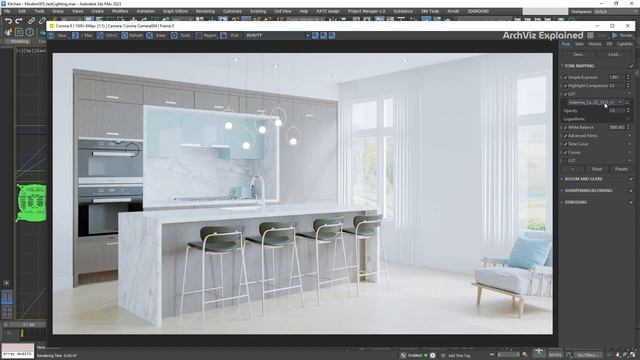
Task: Click the Enabled status indicator in status bar
Action: [x=426, y=356]
